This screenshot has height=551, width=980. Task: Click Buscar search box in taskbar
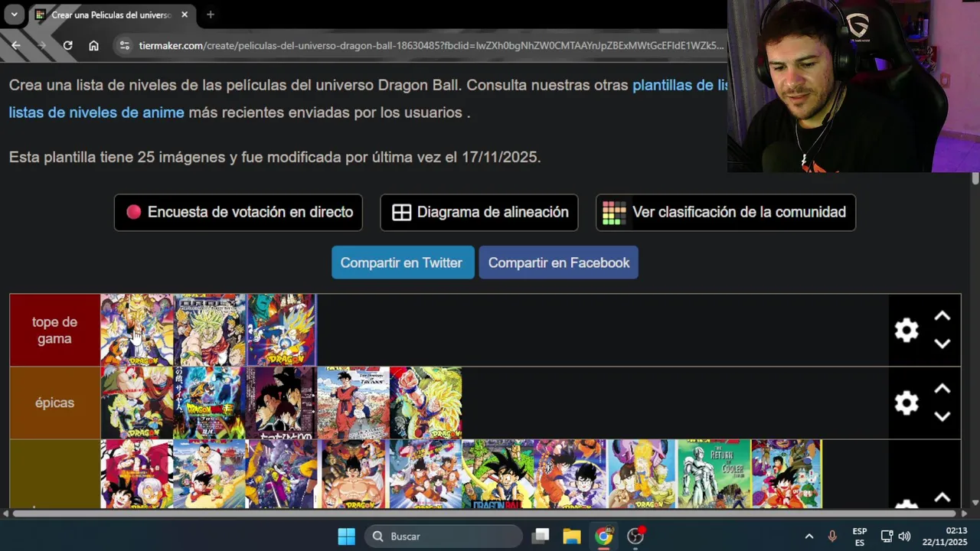pos(443,536)
